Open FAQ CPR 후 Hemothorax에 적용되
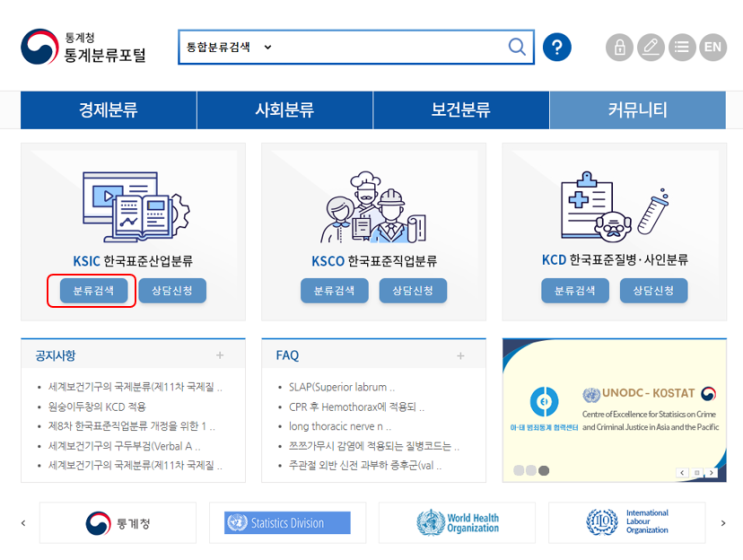 (x=356, y=406)
